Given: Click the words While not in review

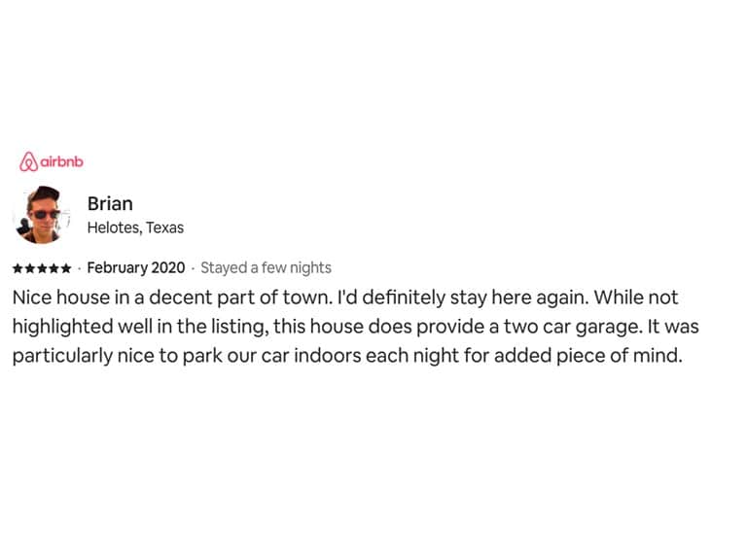Looking at the screenshot, I should pos(635,297).
